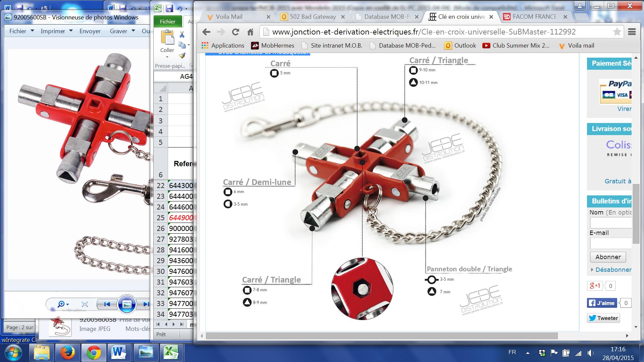Viewport: 644px width, 362px height.
Task: Bookmark page with the star icon
Action: (617, 32)
